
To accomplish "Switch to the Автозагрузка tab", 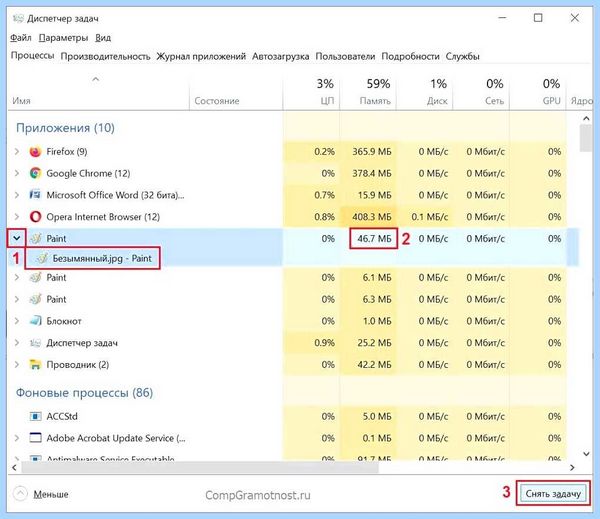I will point(280,56).
